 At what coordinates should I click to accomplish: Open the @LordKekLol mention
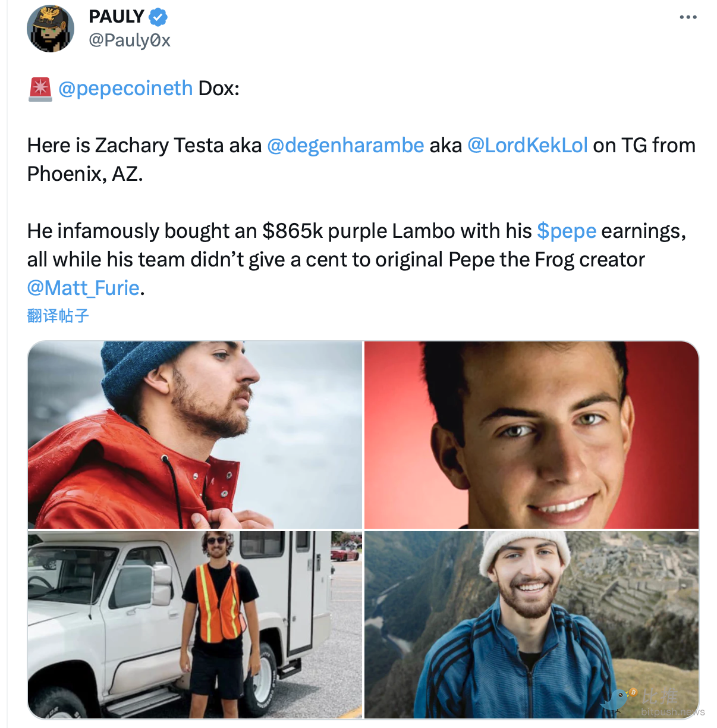tap(527, 146)
